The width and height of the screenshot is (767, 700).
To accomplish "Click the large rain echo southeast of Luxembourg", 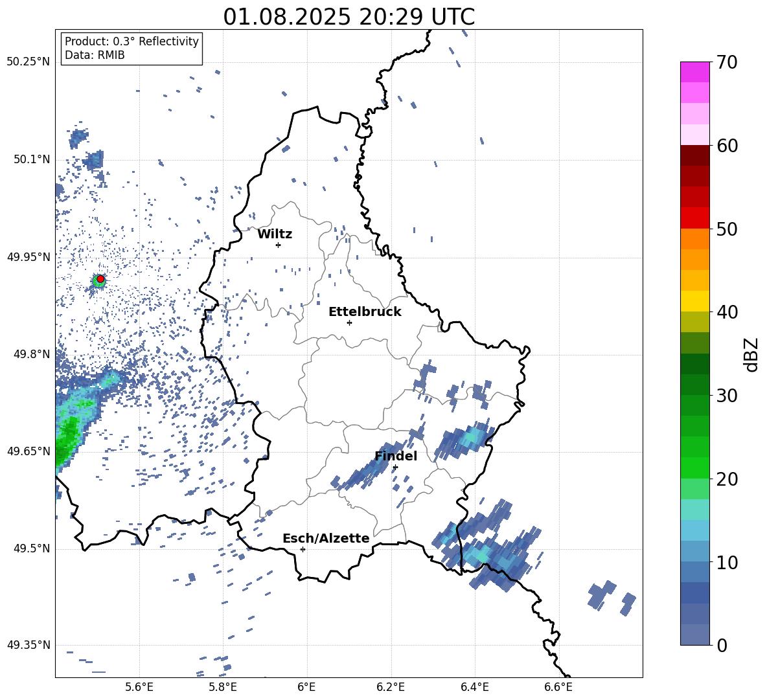I will (x=487, y=545).
